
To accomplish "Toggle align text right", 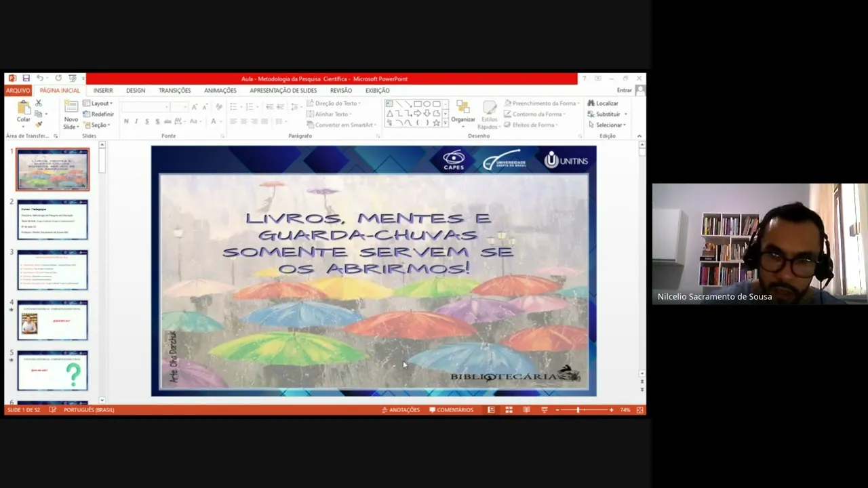I will (254, 121).
